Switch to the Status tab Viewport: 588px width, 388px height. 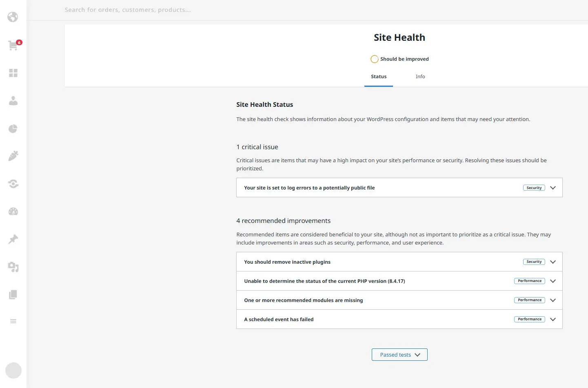(379, 77)
